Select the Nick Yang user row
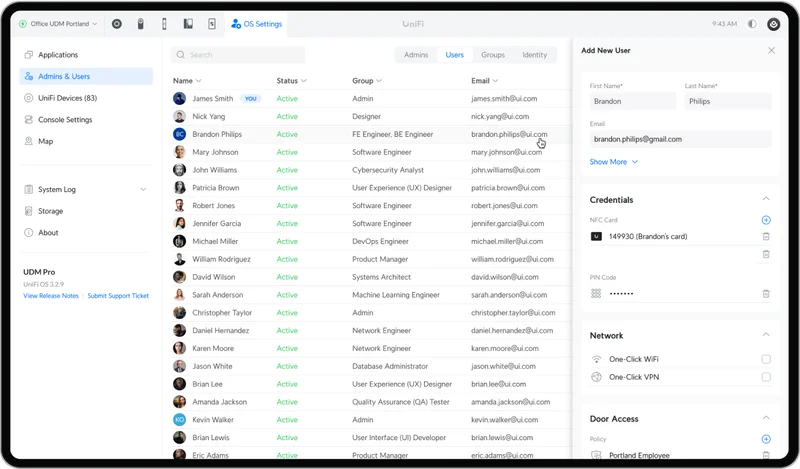The image size is (800, 469). click(x=371, y=116)
